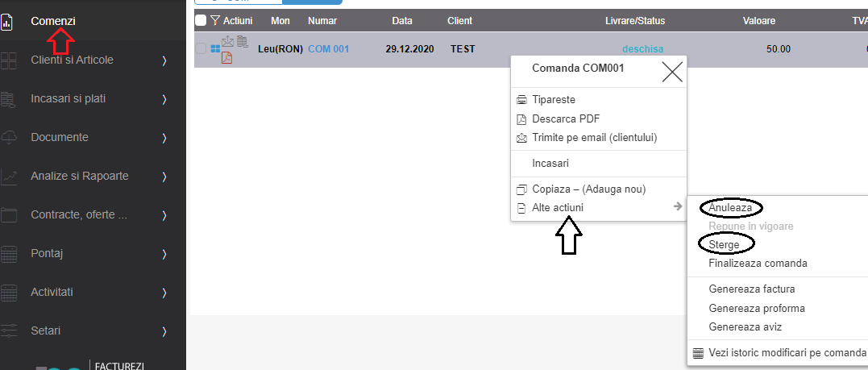Select Anuleaza in the submenu

click(730, 208)
